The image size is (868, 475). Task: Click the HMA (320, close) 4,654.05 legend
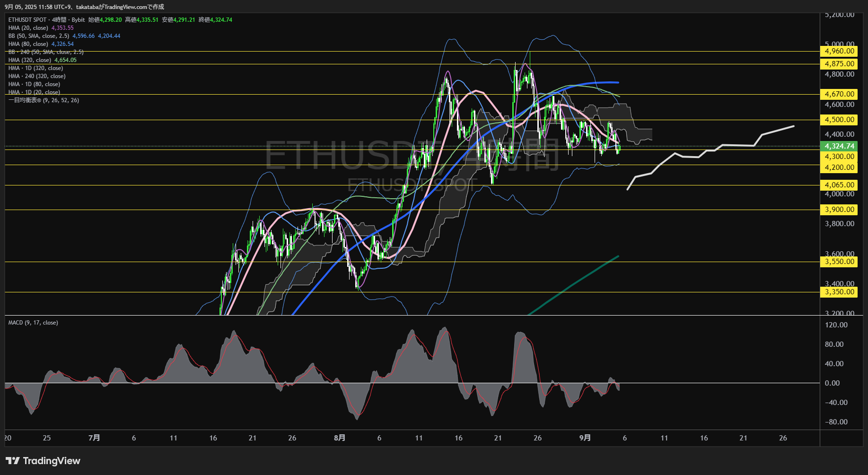point(43,60)
